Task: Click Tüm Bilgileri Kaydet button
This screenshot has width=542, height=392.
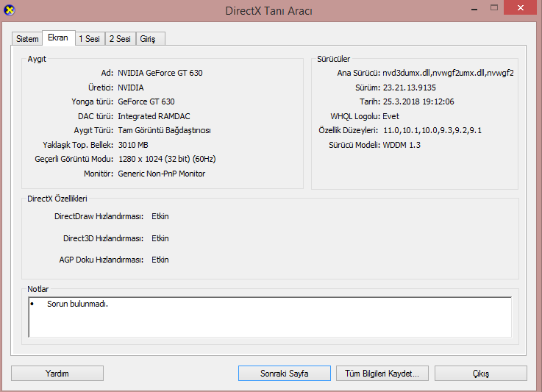Action: tap(382, 374)
